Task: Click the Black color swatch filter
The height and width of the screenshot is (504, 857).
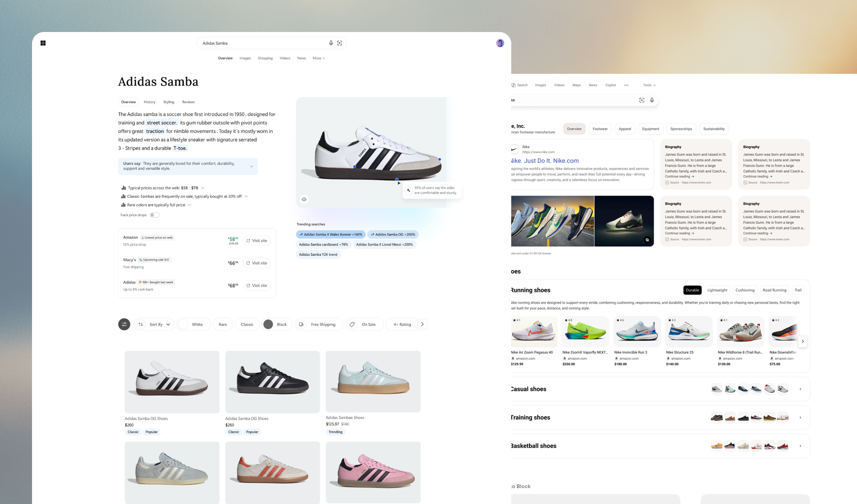Action: click(x=268, y=324)
